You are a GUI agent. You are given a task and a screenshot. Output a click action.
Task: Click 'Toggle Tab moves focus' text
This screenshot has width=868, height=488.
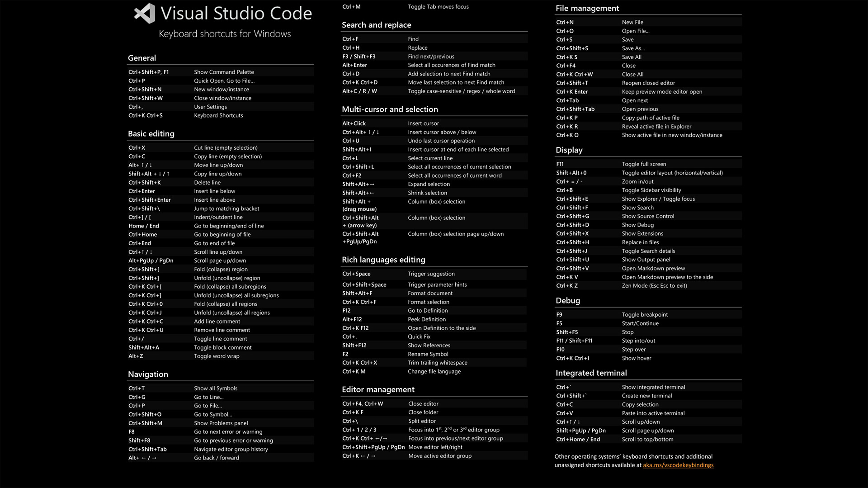(x=438, y=6)
